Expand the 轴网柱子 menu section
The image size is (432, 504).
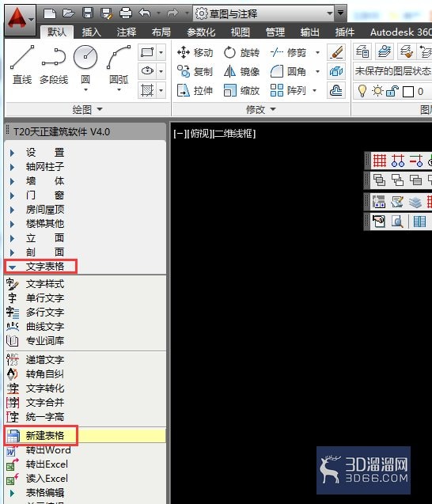point(12,167)
